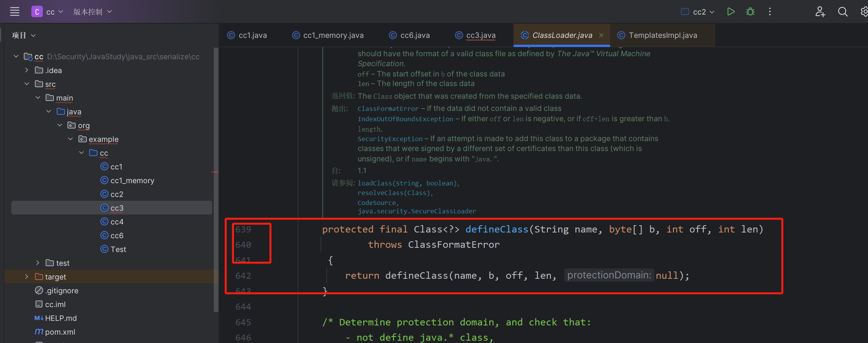This screenshot has width=868, height=343.
Task: Open CodeSource reference link
Action: [x=376, y=203]
